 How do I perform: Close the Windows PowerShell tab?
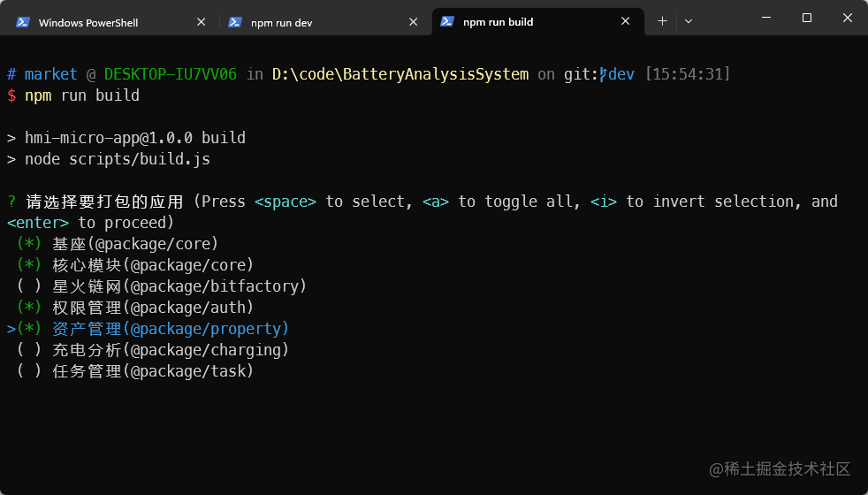coord(201,22)
